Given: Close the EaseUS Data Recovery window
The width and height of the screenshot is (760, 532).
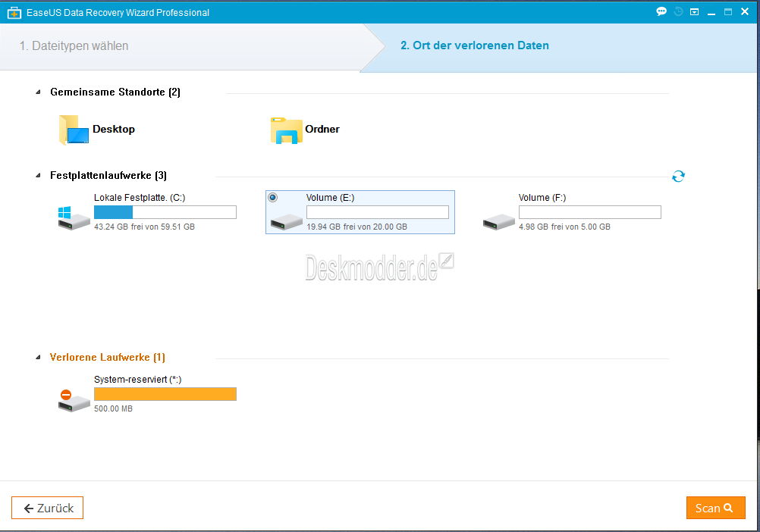Looking at the screenshot, I should tap(745, 11).
